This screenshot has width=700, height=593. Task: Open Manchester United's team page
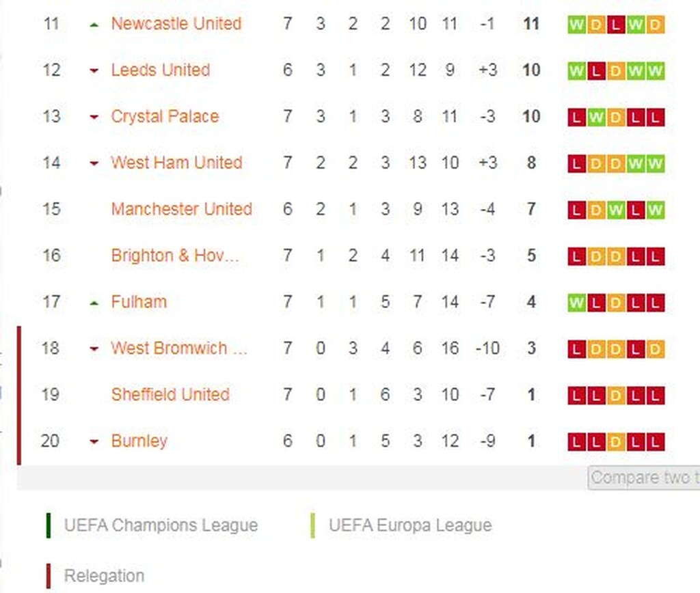[182, 210]
